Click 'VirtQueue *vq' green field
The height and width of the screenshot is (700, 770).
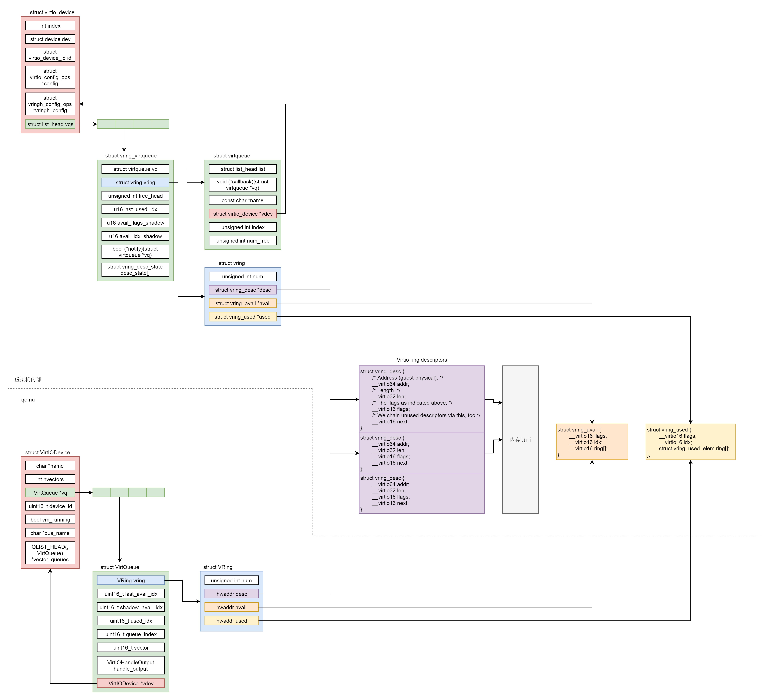(50, 493)
